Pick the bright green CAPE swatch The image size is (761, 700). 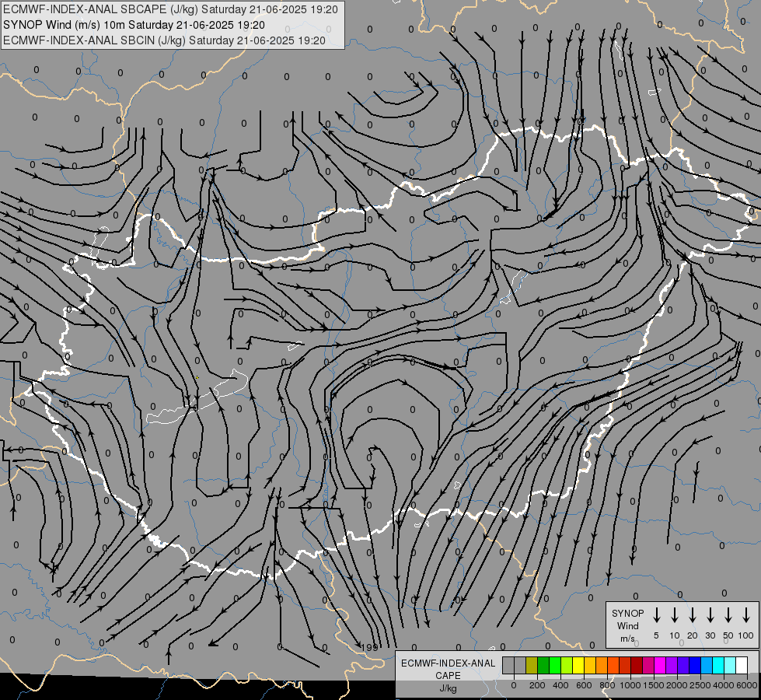(555, 666)
